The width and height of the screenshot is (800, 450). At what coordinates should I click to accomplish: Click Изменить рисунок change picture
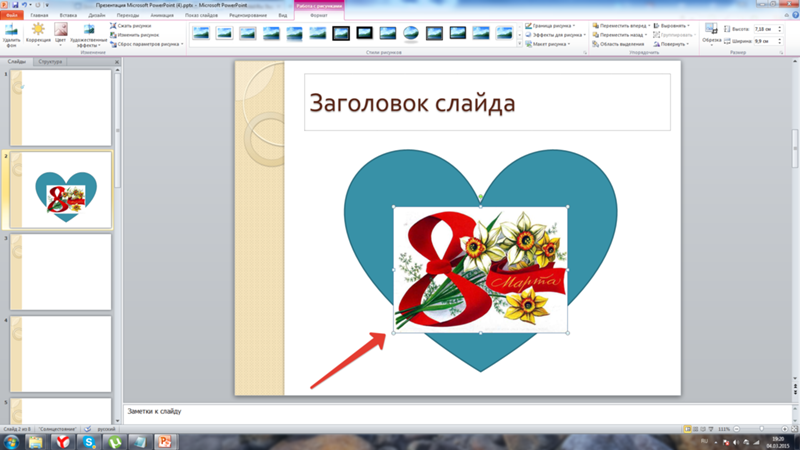(135, 35)
